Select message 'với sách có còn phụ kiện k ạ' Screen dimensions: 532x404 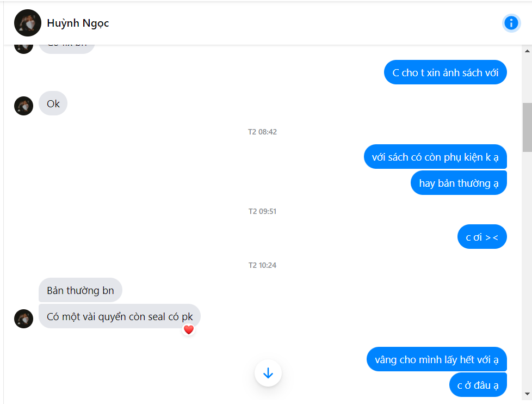click(435, 157)
